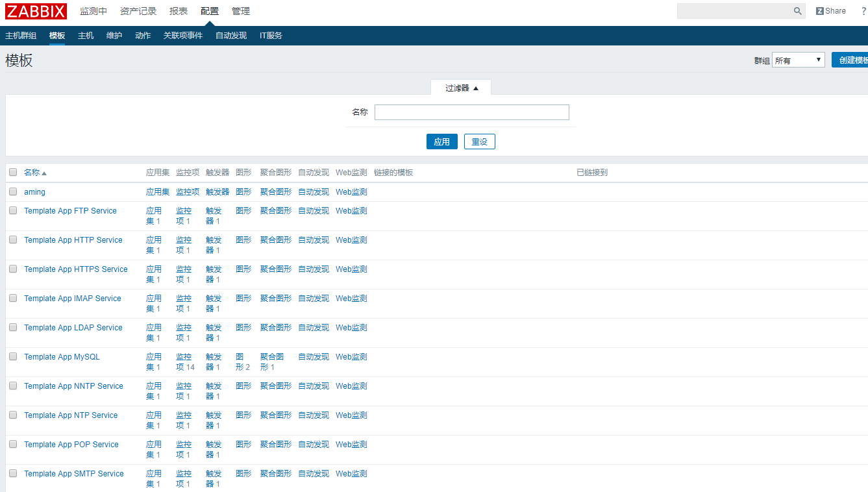Tick checkbox for Template App HTTP Service

(x=13, y=240)
